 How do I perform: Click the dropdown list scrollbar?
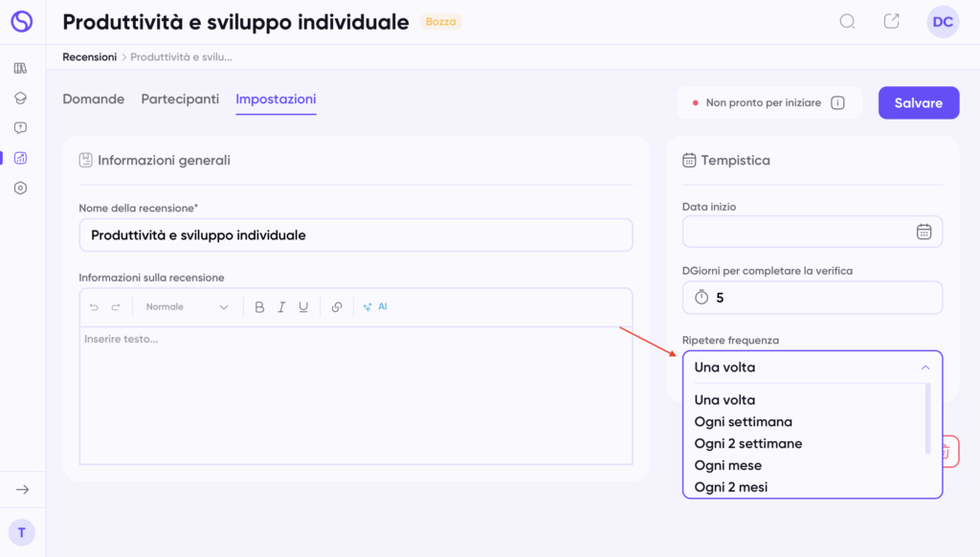coord(927,418)
